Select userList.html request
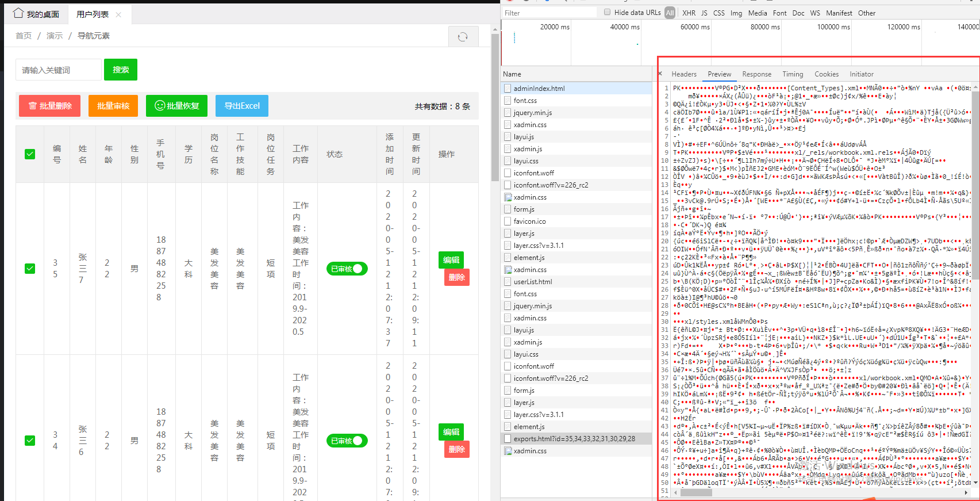The width and height of the screenshot is (980, 501). pyautogui.click(x=577, y=282)
